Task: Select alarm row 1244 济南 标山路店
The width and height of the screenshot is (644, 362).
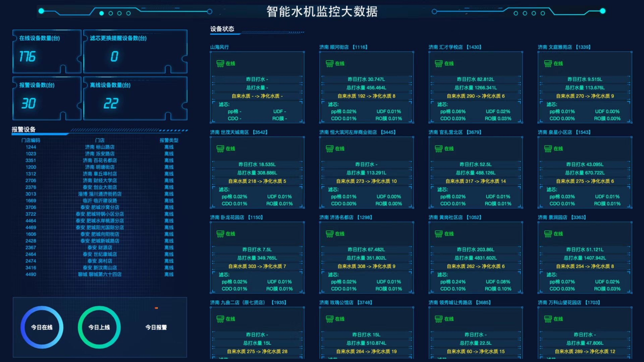Action: [100, 147]
